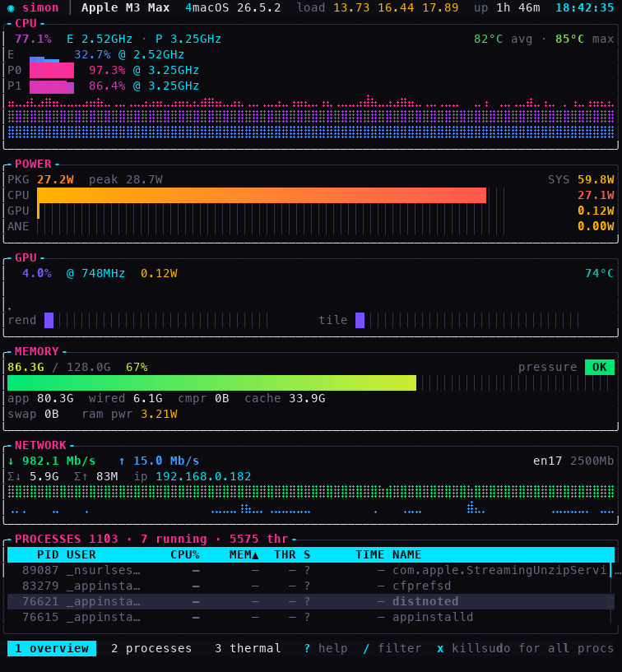Click the E cluster usage bar

click(x=44, y=58)
